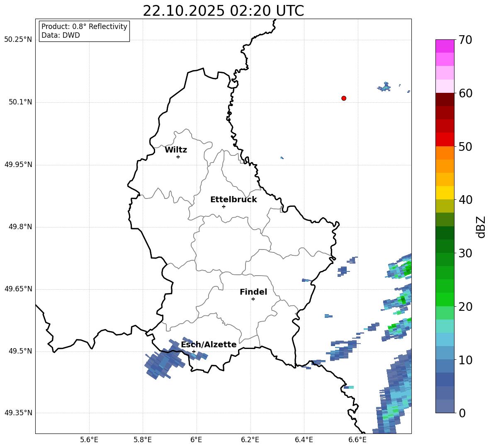Click the 6.6°E longitude label

coord(357,440)
